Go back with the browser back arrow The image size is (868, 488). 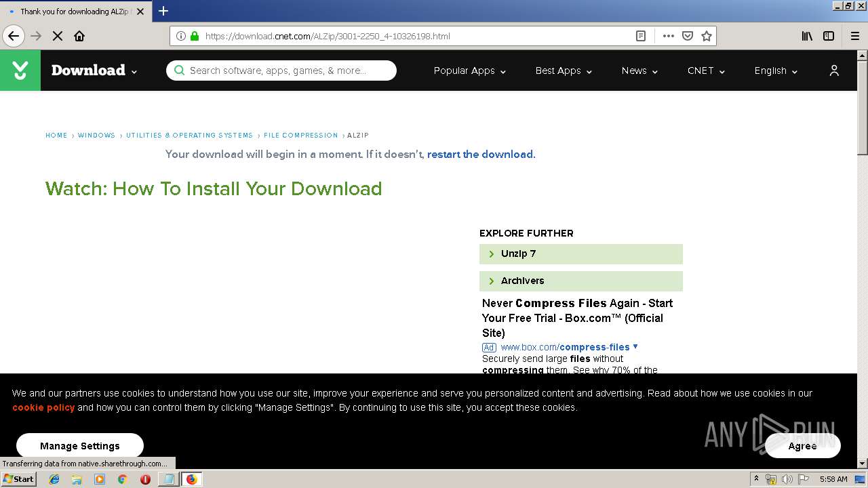pos(14,36)
